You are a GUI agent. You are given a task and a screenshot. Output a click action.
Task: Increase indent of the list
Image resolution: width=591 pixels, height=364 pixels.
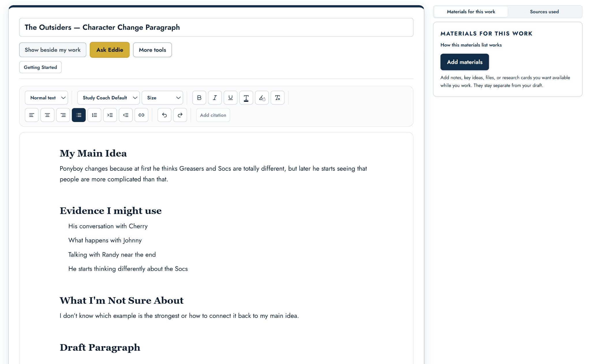(x=110, y=115)
